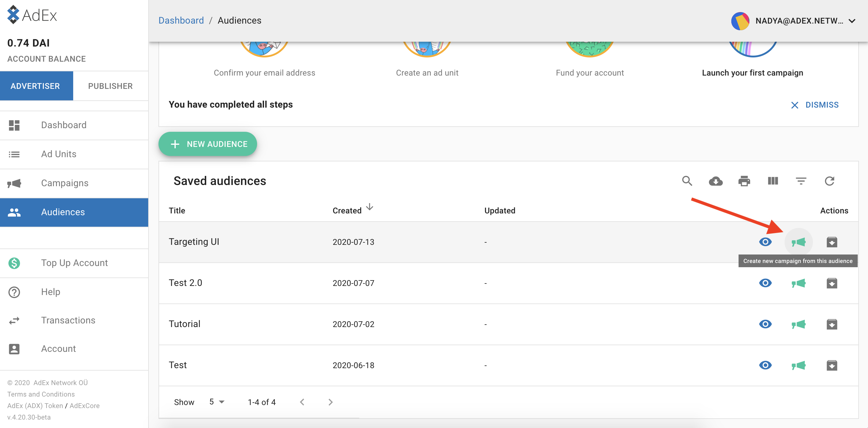Print the Saved audiences table
Viewport: 868px width, 428px height.
[744, 181]
